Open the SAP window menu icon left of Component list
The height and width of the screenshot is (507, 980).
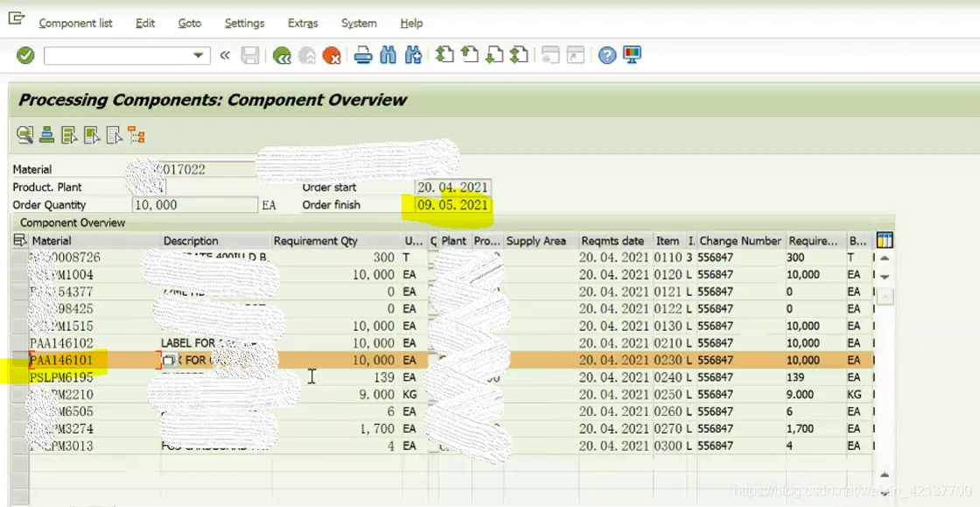point(17,18)
